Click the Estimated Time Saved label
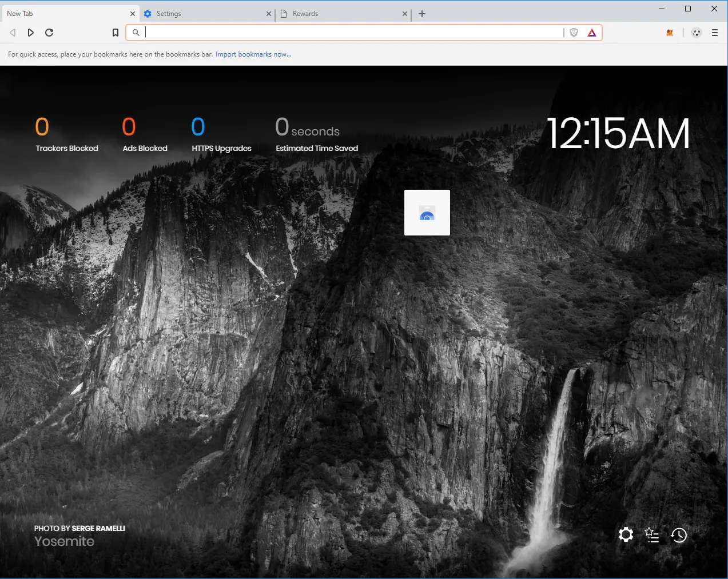 click(317, 148)
